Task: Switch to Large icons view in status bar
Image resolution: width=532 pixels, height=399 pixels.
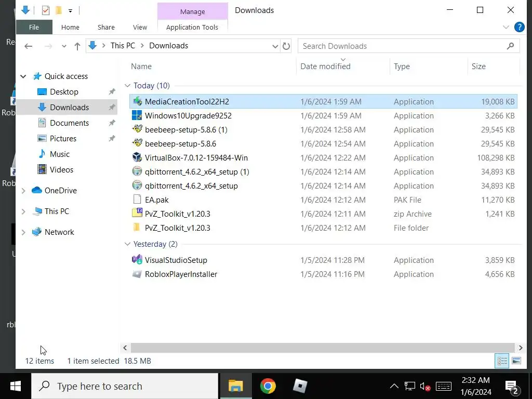Action: 516,361
